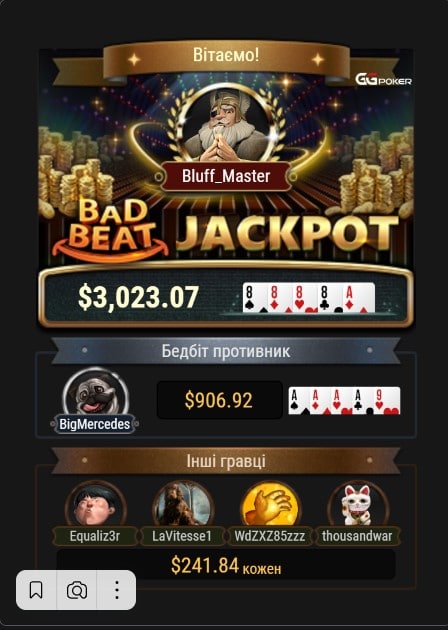Tap WdZXZ85zzz golden hand avatar

pyautogui.click(x=270, y=505)
